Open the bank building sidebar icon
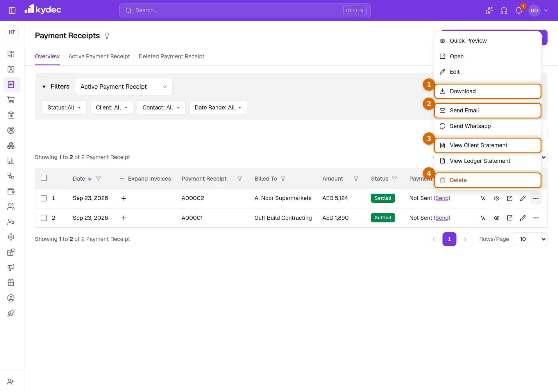 11,115
